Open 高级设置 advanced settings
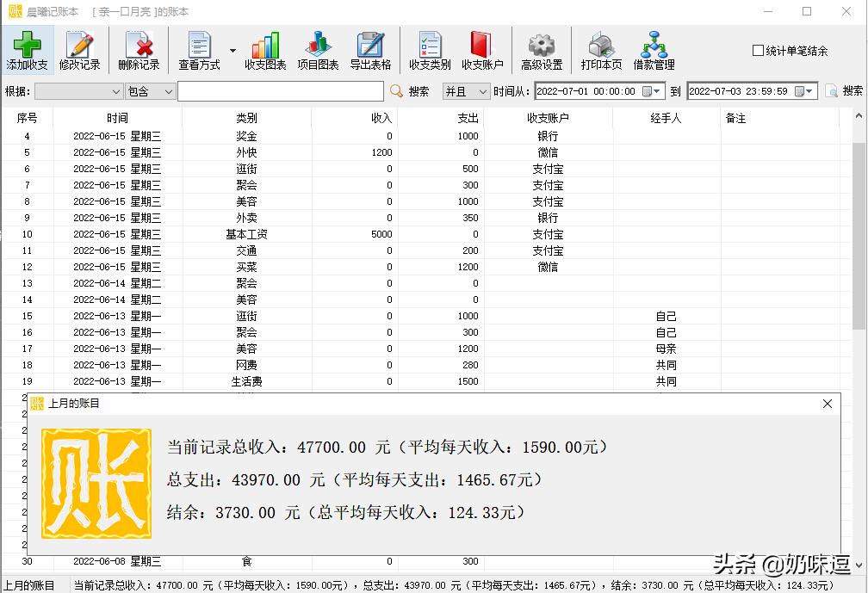The image size is (868, 593). tap(541, 49)
